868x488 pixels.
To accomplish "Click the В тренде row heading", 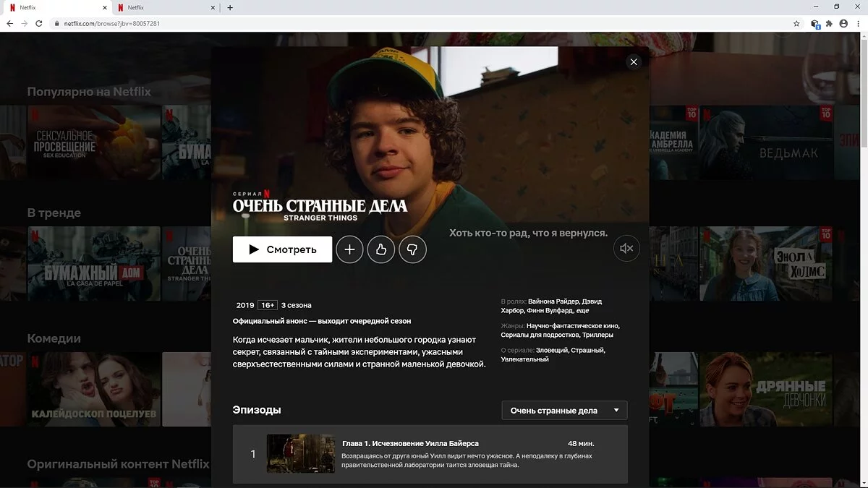I will tap(54, 213).
